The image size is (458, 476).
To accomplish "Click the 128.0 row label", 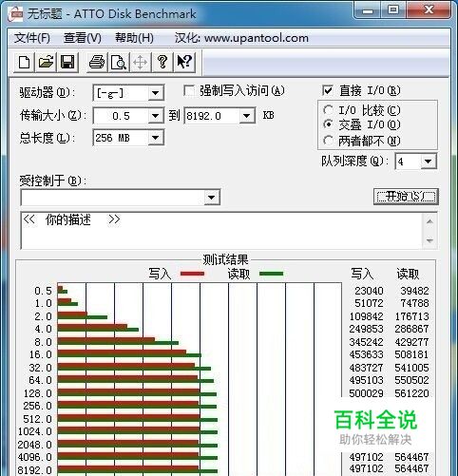I will pos(38,393).
